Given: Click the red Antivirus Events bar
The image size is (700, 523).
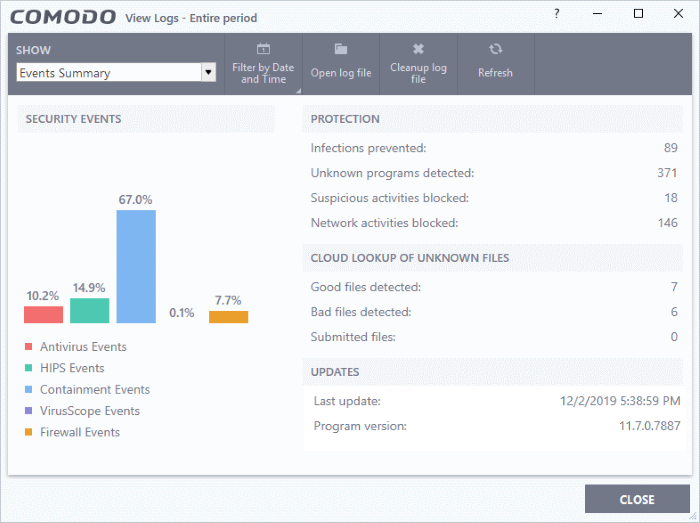Looking at the screenshot, I should click(43, 315).
